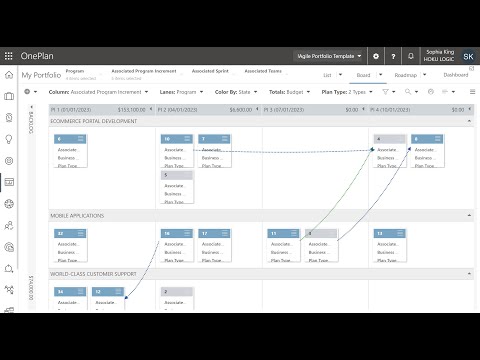
Task: Show notifications via bell icon
Action: [x=411, y=56]
